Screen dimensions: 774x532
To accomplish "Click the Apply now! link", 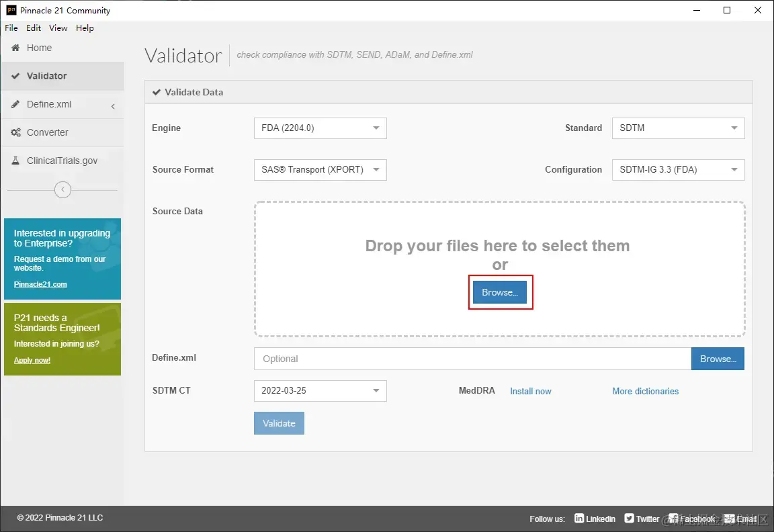I will click(32, 360).
